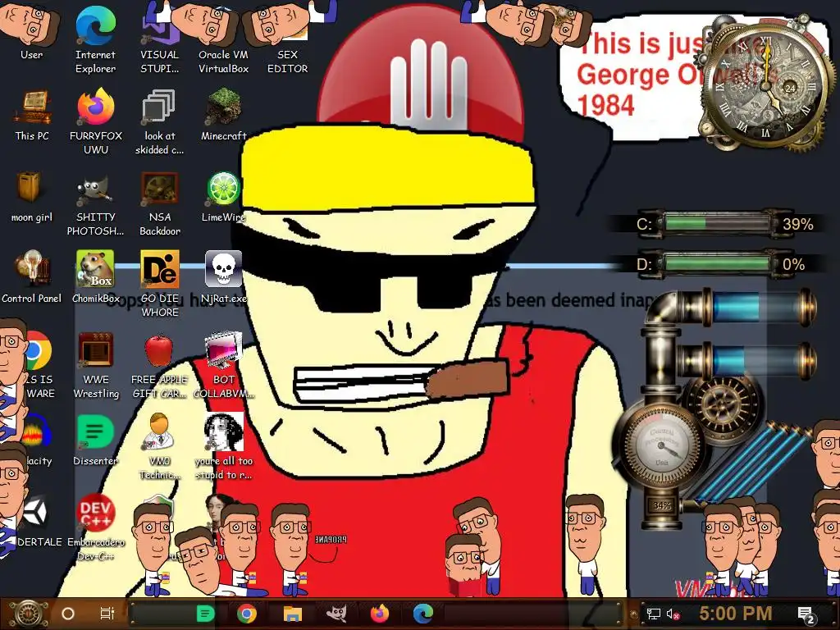Viewport: 840px width, 630px height.
Task: Open FREE APPLE GIFT CAR... icon
Action: pyautogui.click(x=159, y=366)
